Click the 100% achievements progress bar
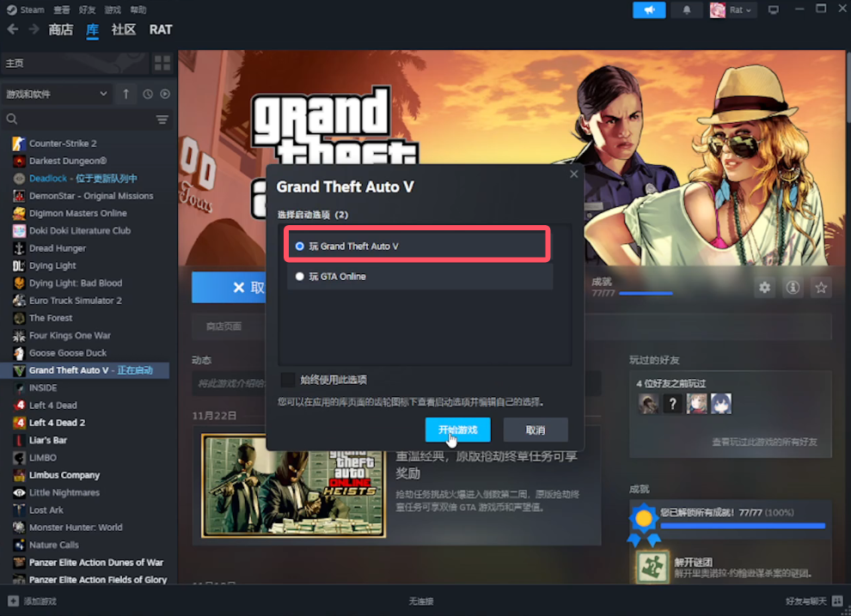The width and height of the screenshot is (851, 616). click(x=743, y=526)
